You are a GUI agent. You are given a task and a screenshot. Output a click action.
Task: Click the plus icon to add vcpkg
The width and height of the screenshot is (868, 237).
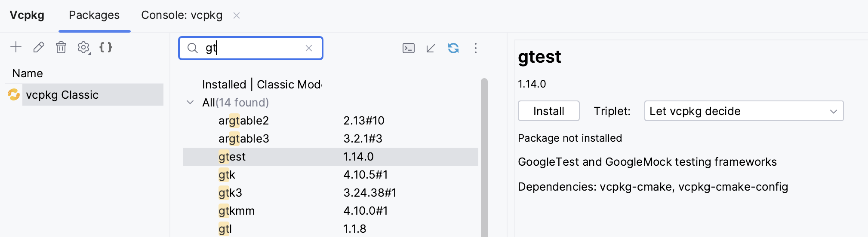click(16, 47)
